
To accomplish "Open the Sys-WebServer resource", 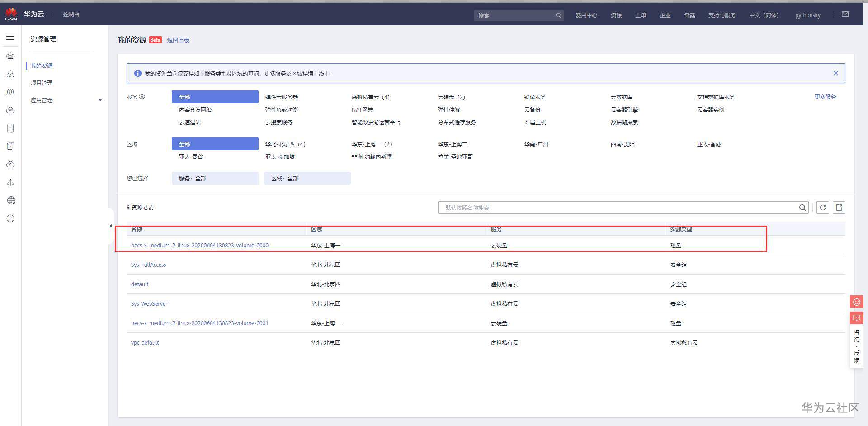I will pos(149,304).
